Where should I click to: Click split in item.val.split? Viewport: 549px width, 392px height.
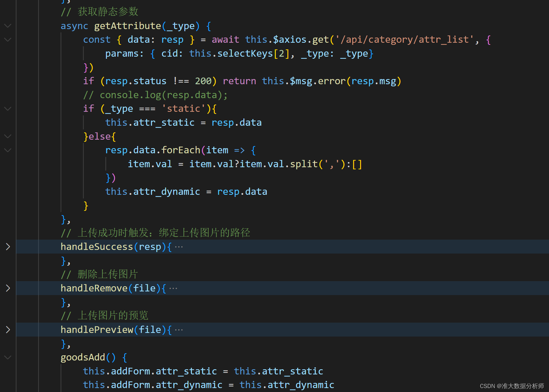click(304, 164)
